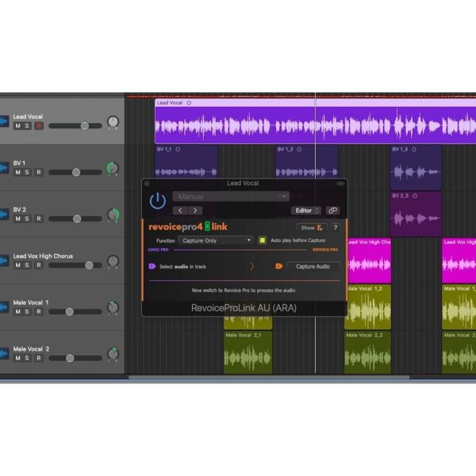
Task: Click Lead Vox High Chorus track icon
Action: (x=4, y=261)
